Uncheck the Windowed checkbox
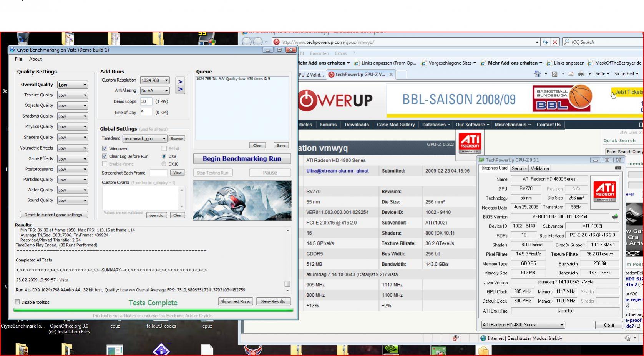The image size is (644, 356). coord(105,148)
